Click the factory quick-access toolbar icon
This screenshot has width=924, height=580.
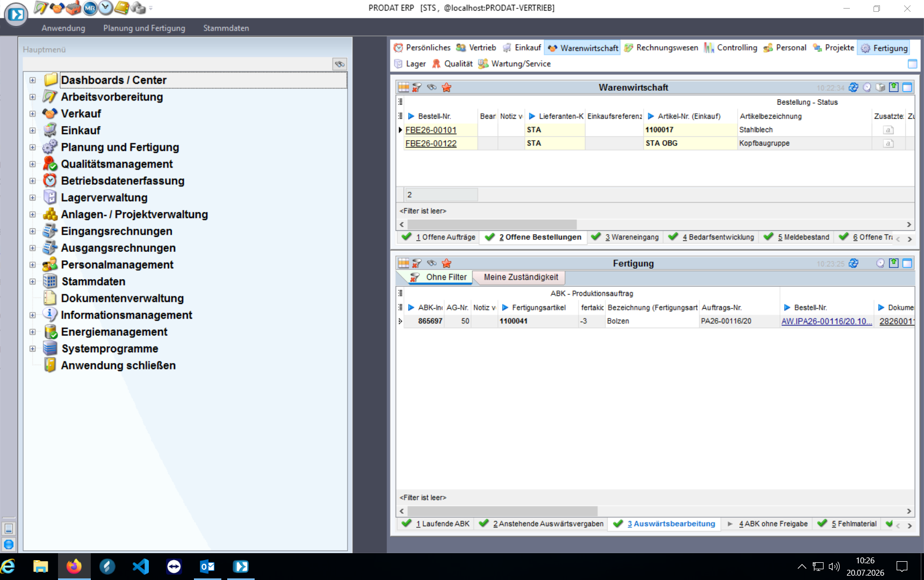coord(74,8)
